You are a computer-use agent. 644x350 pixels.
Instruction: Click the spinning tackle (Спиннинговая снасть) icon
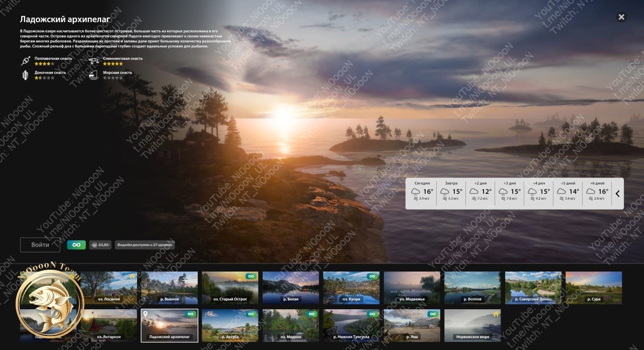94,61
